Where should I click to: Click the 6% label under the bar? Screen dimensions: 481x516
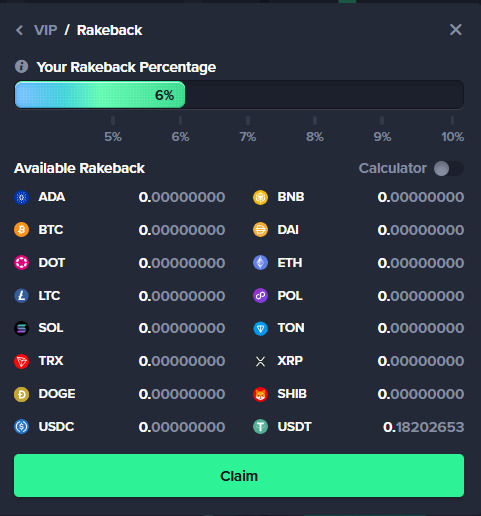[x=180, y=137]
